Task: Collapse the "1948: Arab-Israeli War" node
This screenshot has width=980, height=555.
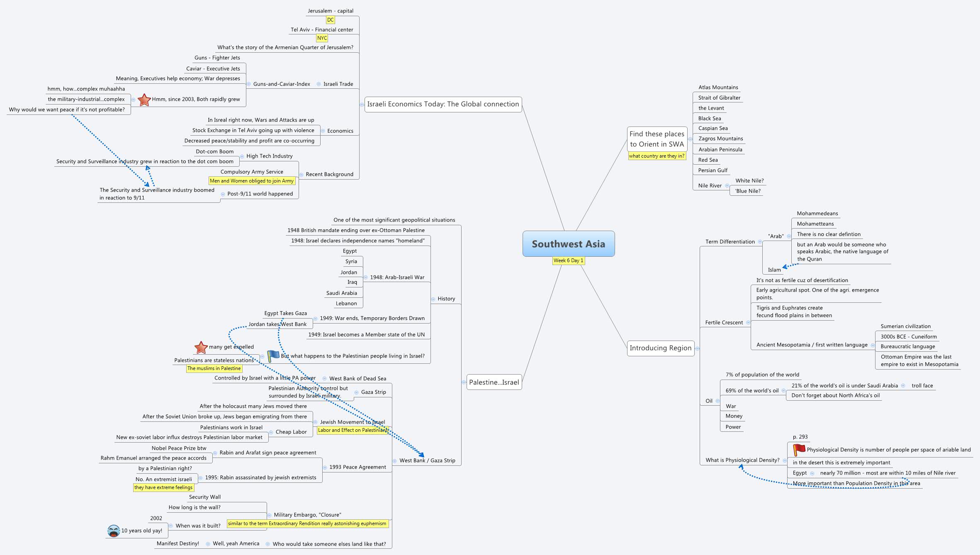Action: 366,277
